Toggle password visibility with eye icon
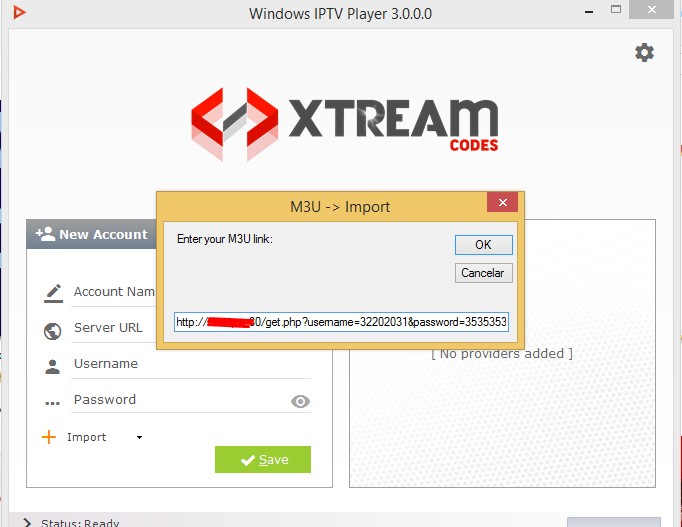This screenshot has height=527, width=682. [x=300, y=401]
